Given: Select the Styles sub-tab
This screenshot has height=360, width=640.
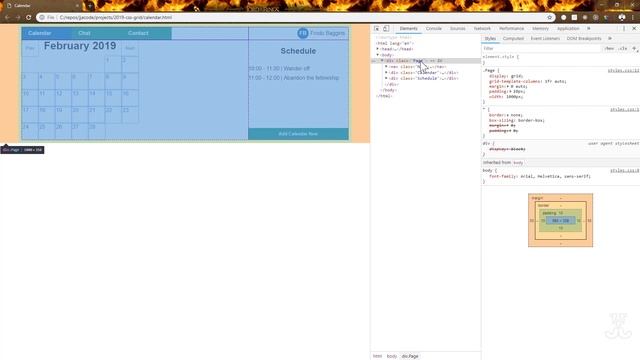Looking at the screenshot, I should click(490, 38).
